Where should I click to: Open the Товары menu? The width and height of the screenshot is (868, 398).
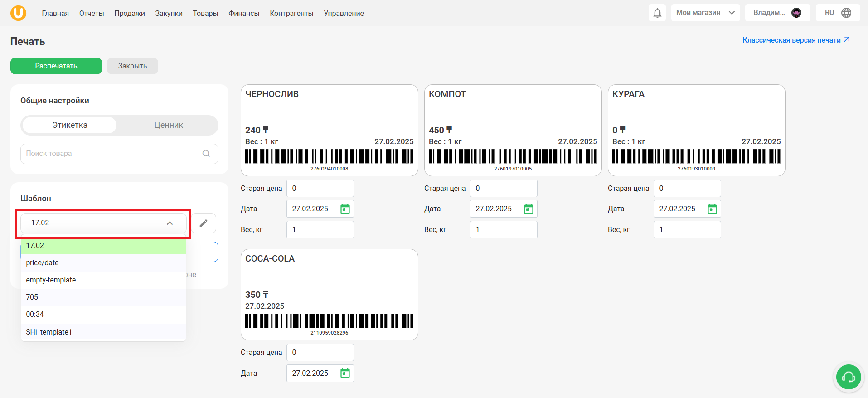tap(205, 13)
